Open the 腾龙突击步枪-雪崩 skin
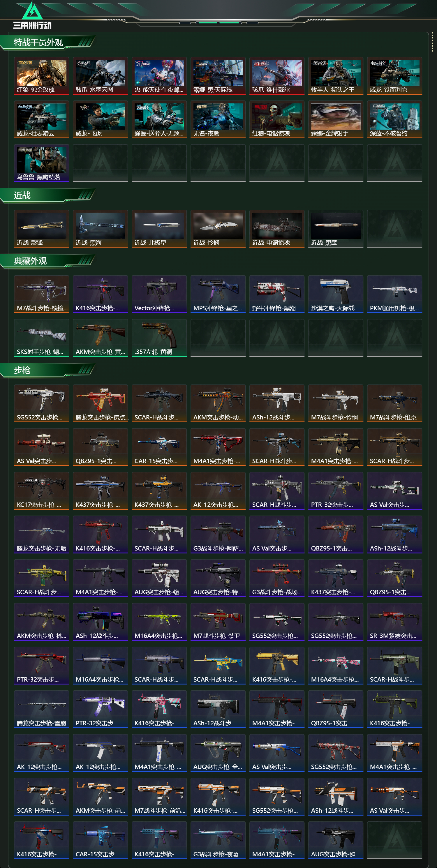437x868 pixels. 41,709
